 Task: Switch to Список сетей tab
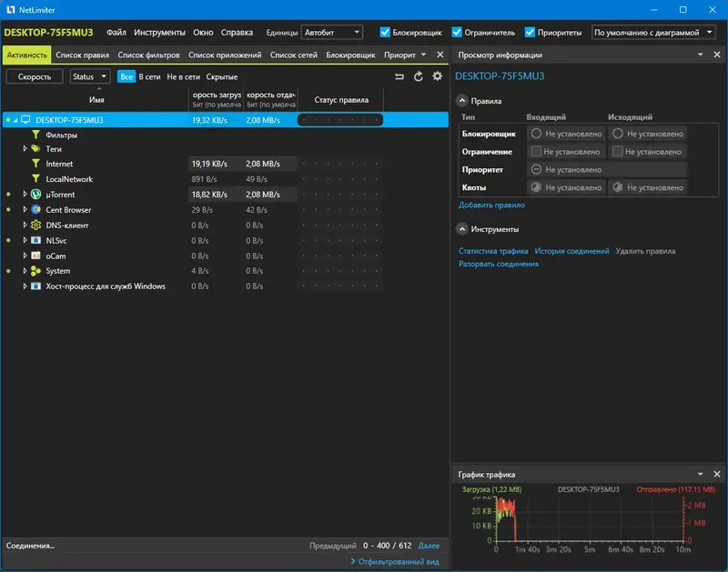pyautogui.click(x=293, y=55)
